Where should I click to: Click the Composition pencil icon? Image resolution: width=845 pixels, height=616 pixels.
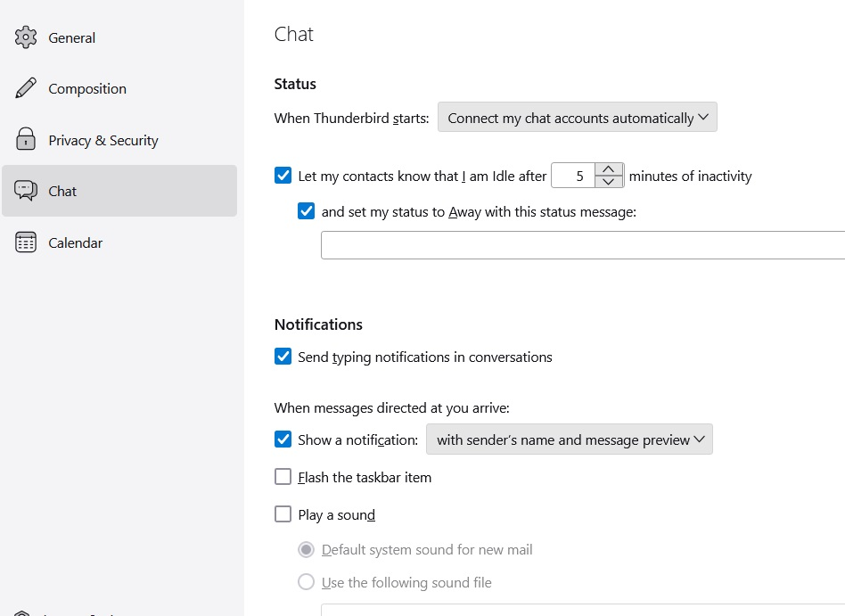[26, 88]
